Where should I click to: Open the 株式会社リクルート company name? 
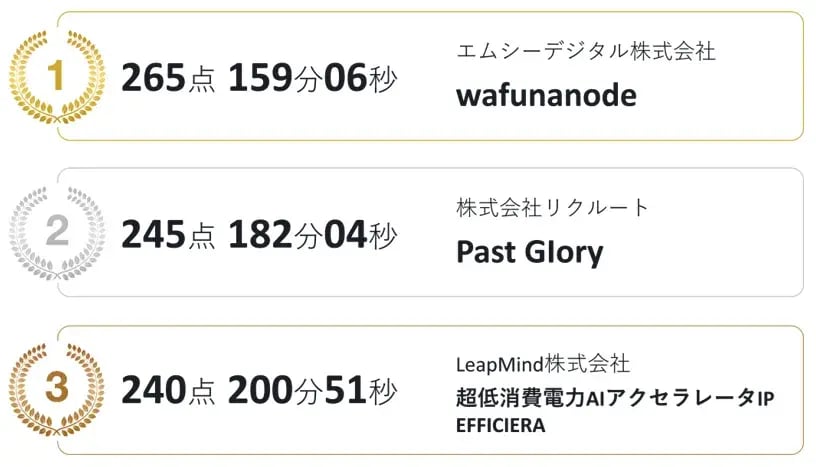pyautogui.click(x=553, y=207)
